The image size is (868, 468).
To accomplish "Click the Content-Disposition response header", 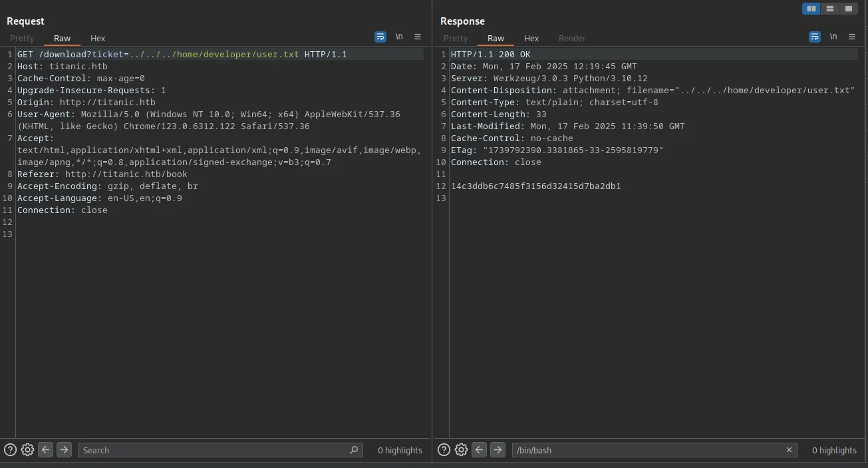I will coord(653,91).
